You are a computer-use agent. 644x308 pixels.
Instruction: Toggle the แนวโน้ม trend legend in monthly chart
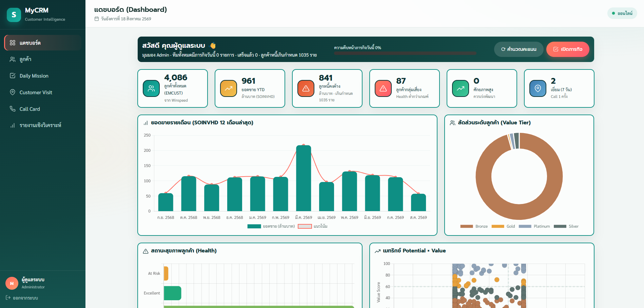tap(313, 226)
